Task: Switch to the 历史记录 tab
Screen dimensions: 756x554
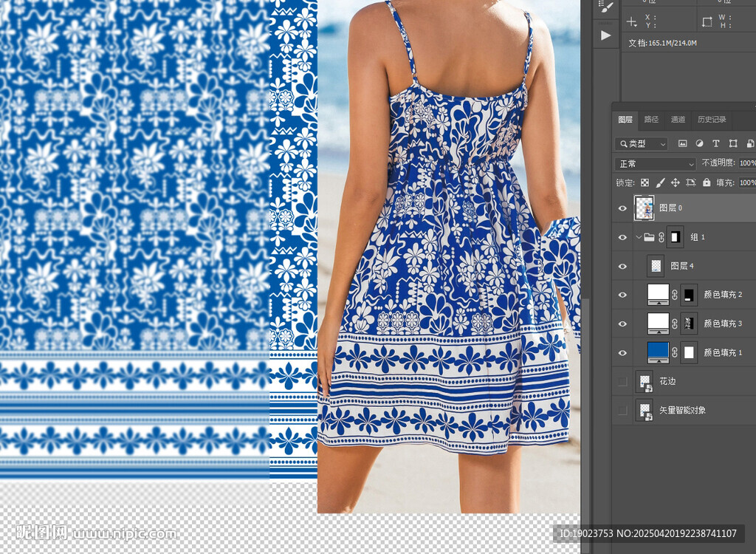Action: tap(712, 119)
